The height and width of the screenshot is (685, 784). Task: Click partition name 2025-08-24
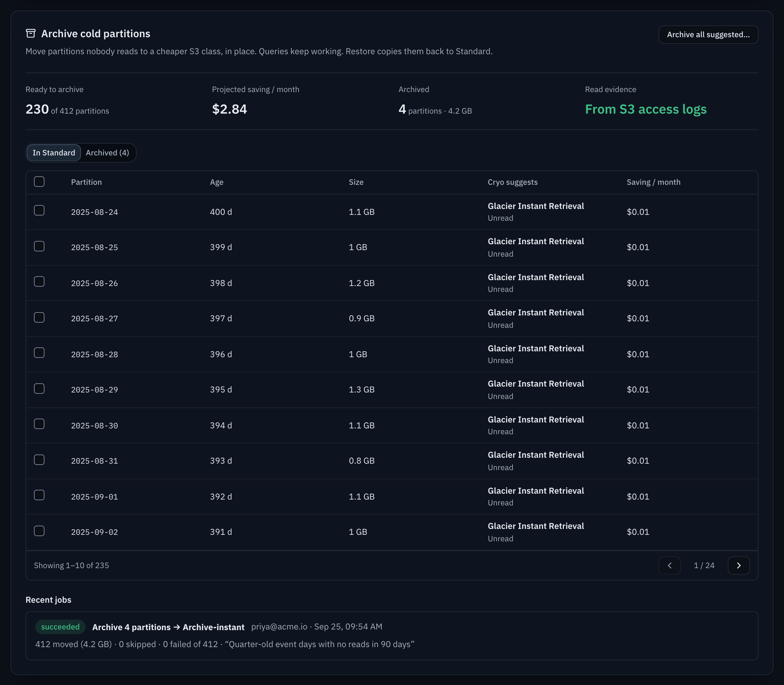click(94, 212)
